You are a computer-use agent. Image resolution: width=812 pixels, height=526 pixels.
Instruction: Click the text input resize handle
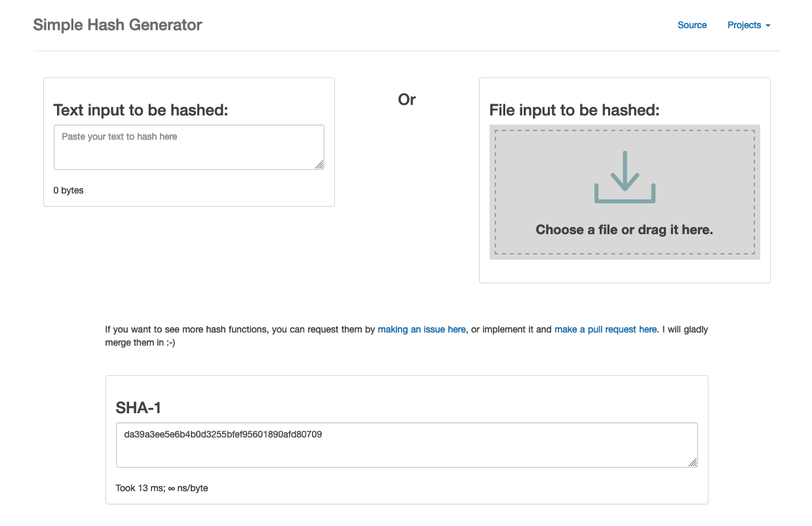click(x=319, y=165)
